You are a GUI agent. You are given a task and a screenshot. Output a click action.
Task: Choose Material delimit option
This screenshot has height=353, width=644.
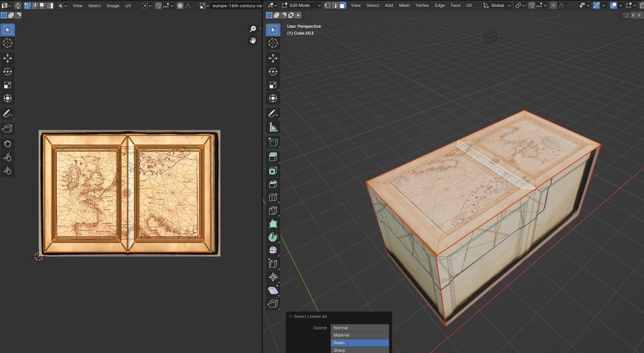360,335
